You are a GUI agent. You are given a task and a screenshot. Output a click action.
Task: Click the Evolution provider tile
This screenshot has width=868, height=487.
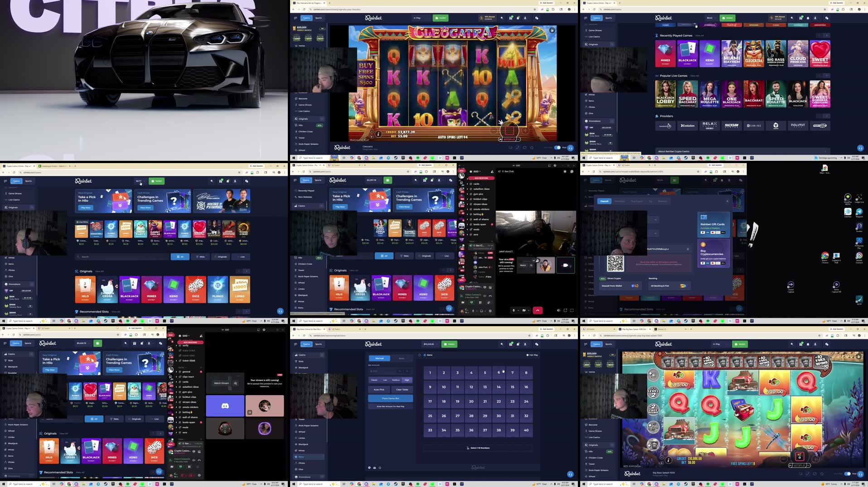click(x=688, y=125)
